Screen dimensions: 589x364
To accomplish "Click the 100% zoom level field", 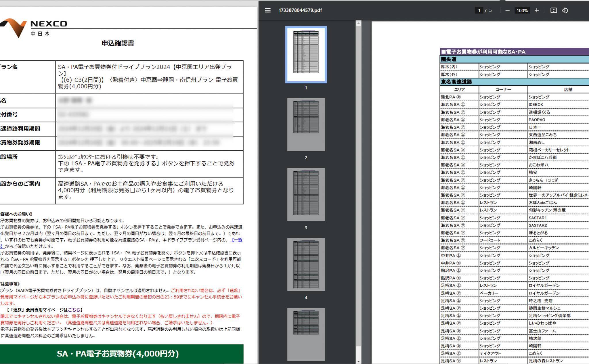I will click(522, 10).
